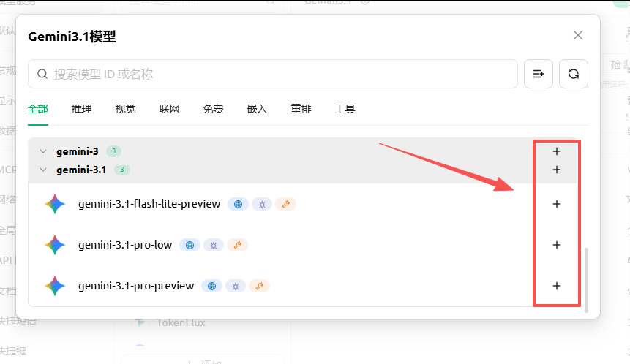Click the refresh model list icon
630x364 pixels.
(574, 74)
